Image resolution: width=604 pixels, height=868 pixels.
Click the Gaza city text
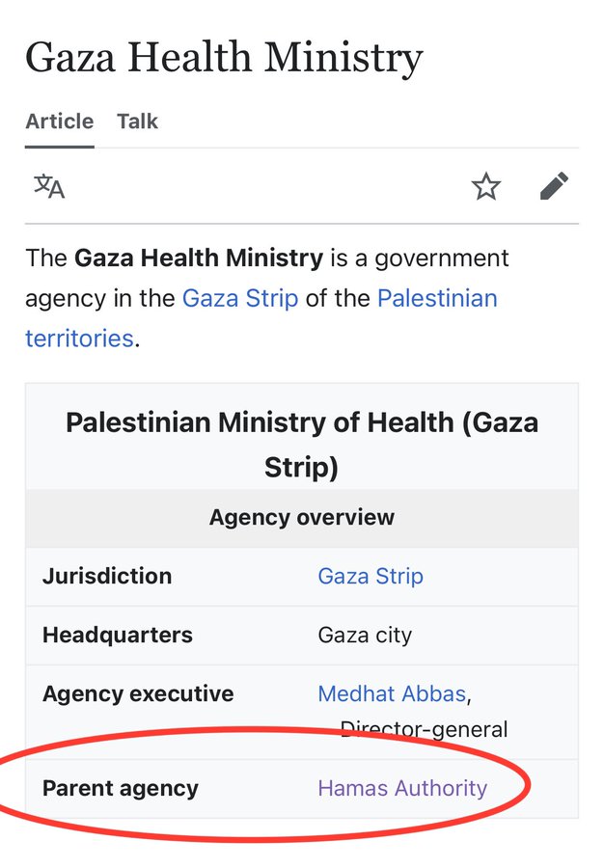(365, 636)
